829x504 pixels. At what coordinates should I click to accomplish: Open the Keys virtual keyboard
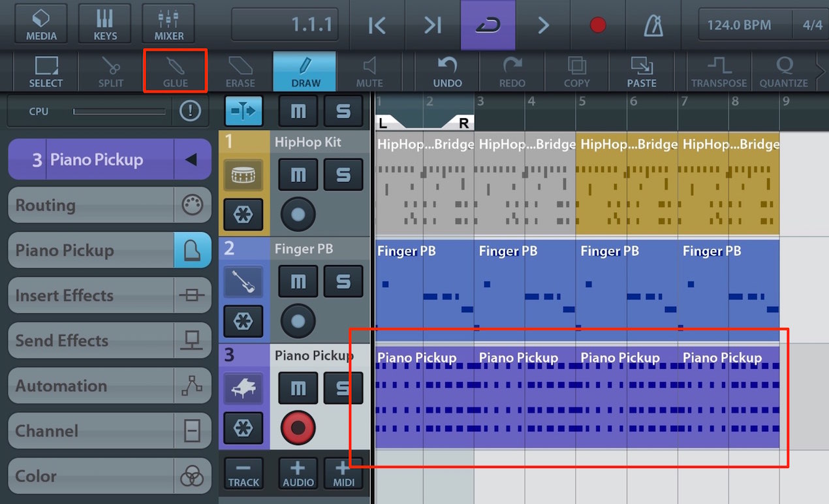(105, 24)
